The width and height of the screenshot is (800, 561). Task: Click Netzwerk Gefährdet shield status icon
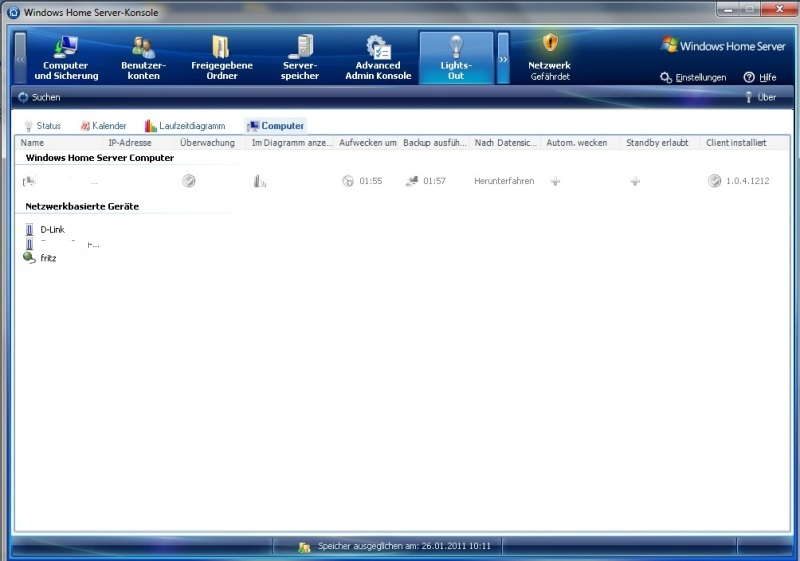click(550, 43)
